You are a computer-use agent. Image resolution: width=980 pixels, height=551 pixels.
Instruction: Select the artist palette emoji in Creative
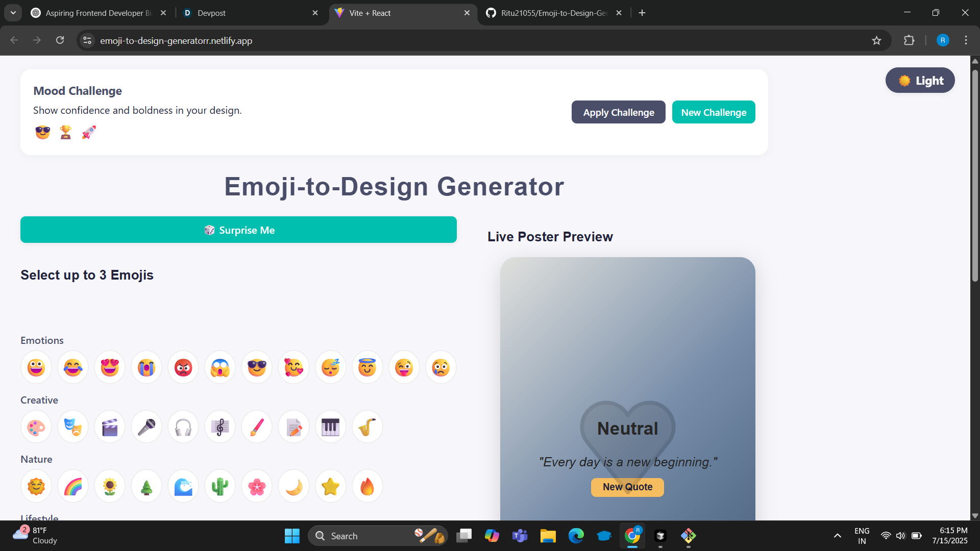[36, 427]
